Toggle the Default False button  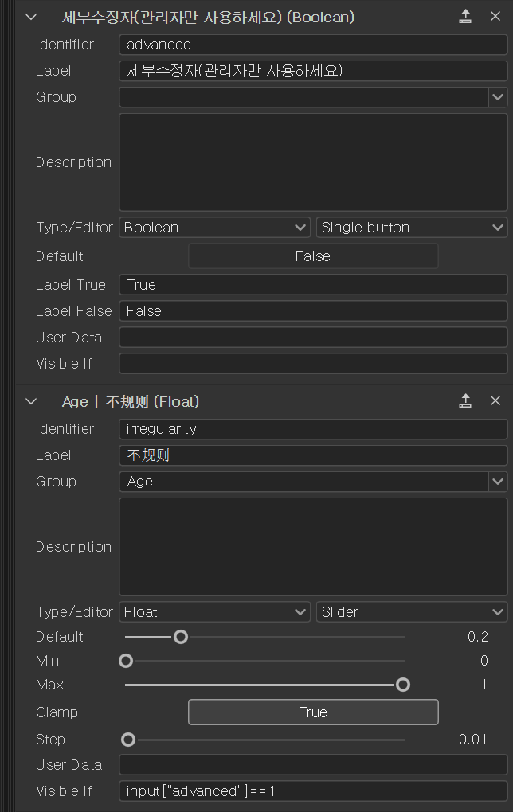point(313,256)
